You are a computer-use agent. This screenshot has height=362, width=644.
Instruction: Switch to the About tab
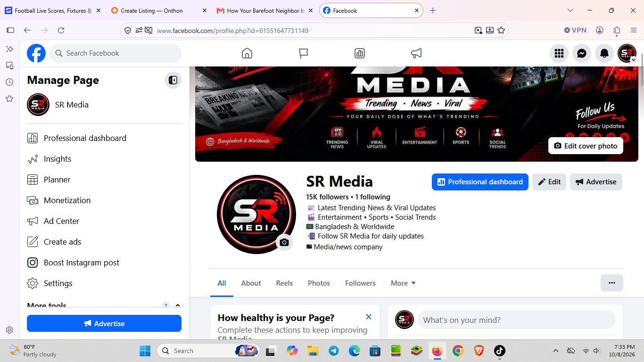click(x=251, y=283)
